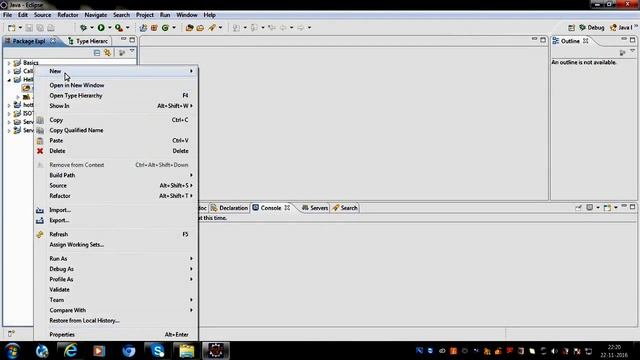Viewport: 640px width, 360px height.
Task: Maximize the Console panel
Action: pyautogui.click(x=632, y=207)
